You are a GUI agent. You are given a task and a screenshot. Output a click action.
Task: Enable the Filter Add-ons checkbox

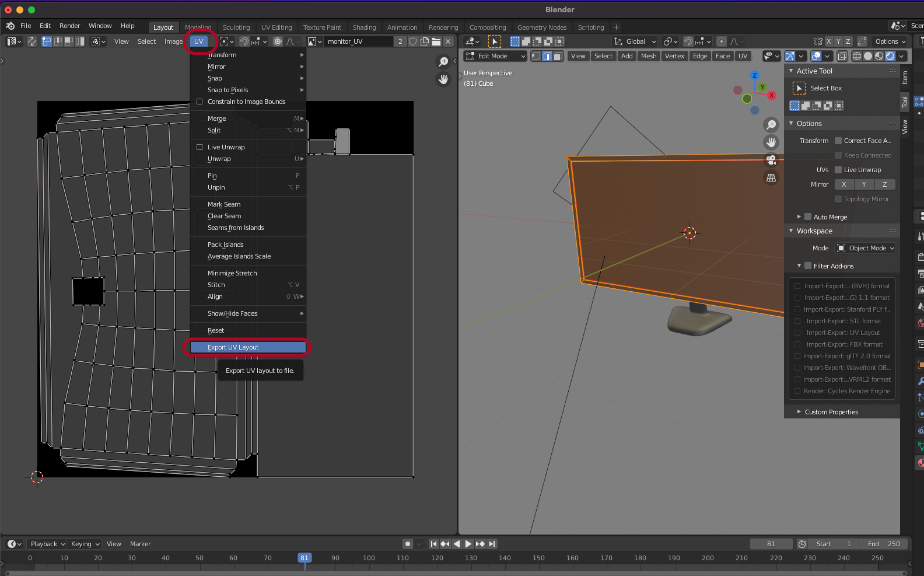pos(808,266)
